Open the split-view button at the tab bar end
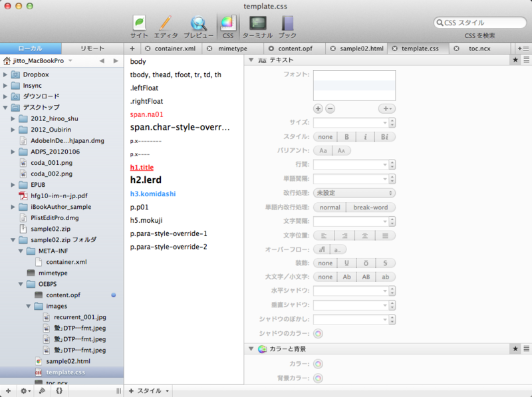The width and height of the screenshot is (532, 397). pyautogui.click(x=523, y=49)
